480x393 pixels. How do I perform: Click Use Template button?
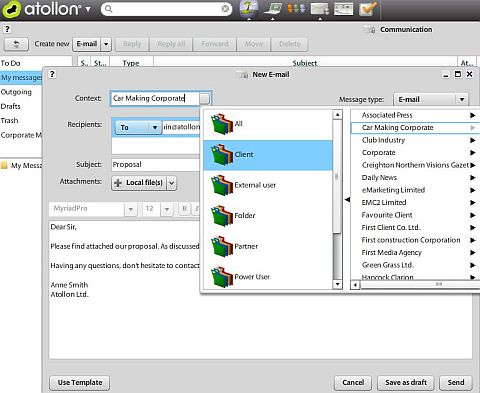coord(80,383)
